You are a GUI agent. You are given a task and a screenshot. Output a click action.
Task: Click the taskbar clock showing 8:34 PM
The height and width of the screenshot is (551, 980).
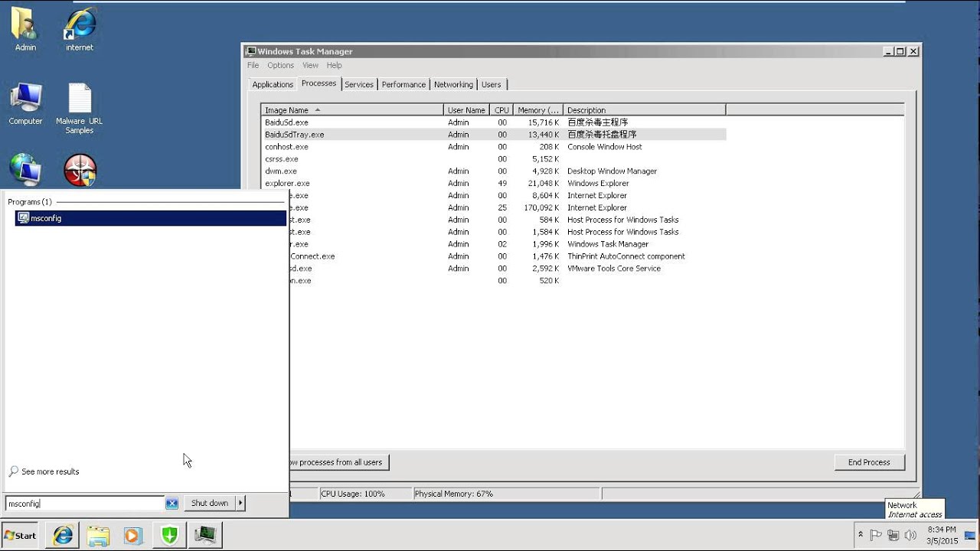942,535
